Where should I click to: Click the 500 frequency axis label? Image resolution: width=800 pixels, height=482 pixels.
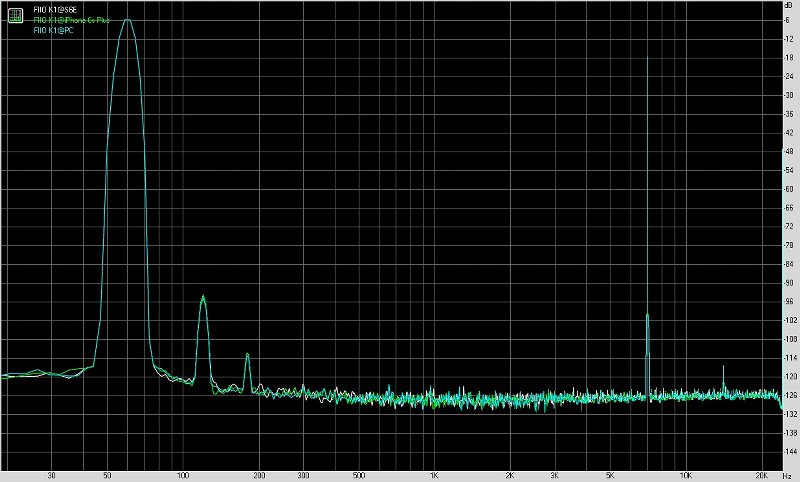click(358, 476)
